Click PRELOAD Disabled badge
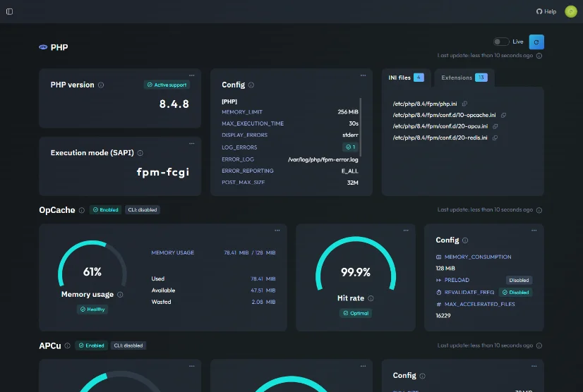 (x=519, y=280)
